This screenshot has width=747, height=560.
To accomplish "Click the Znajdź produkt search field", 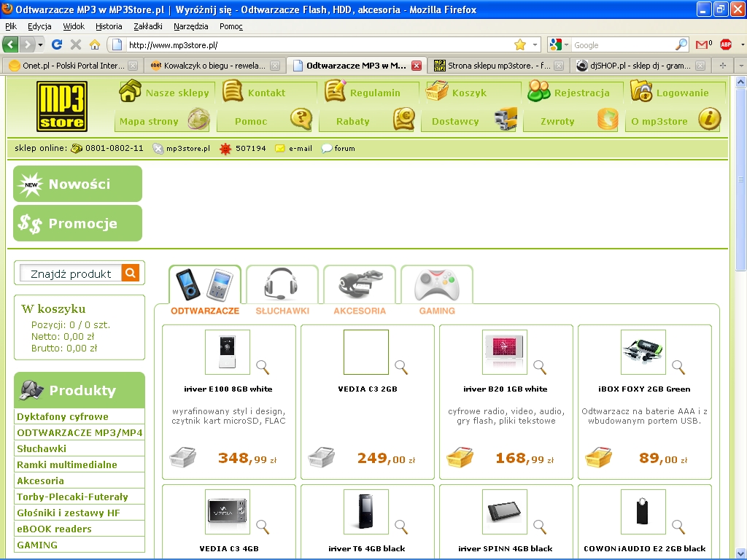I will [x=71, y=273].
